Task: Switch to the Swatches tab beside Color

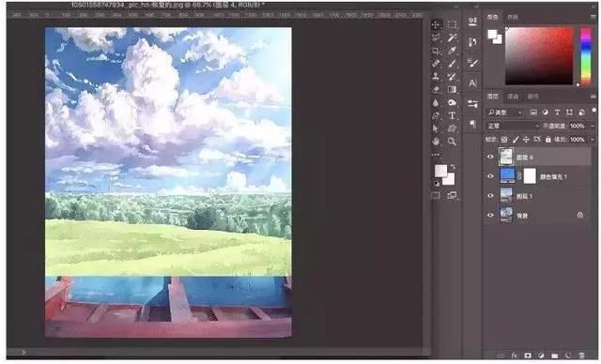Action: (x=513, y=17)
